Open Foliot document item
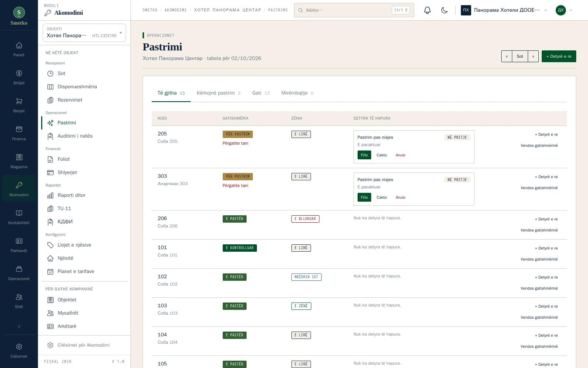Screen dimensions: 588x368 (x=85, y=159)
